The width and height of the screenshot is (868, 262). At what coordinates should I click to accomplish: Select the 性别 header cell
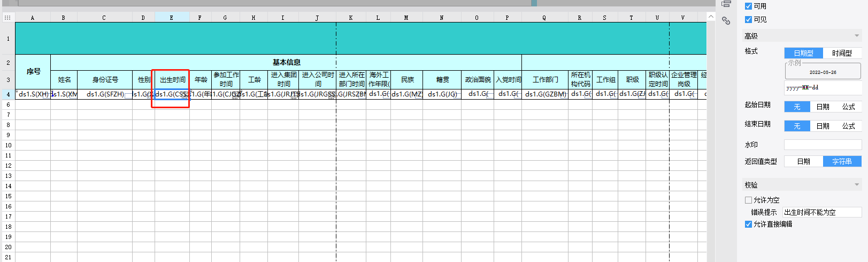click(144, 80)
